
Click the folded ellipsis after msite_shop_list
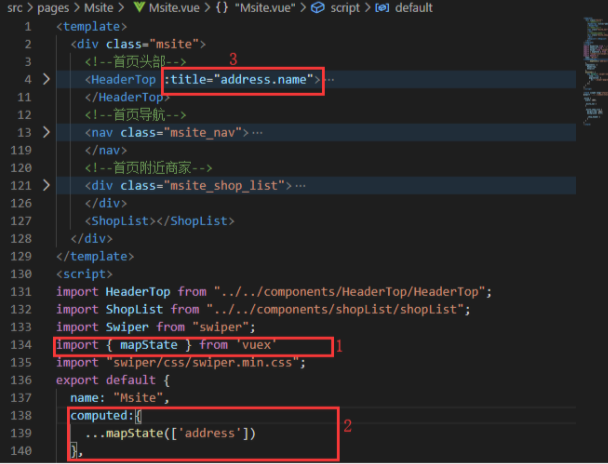pos(301,186)
